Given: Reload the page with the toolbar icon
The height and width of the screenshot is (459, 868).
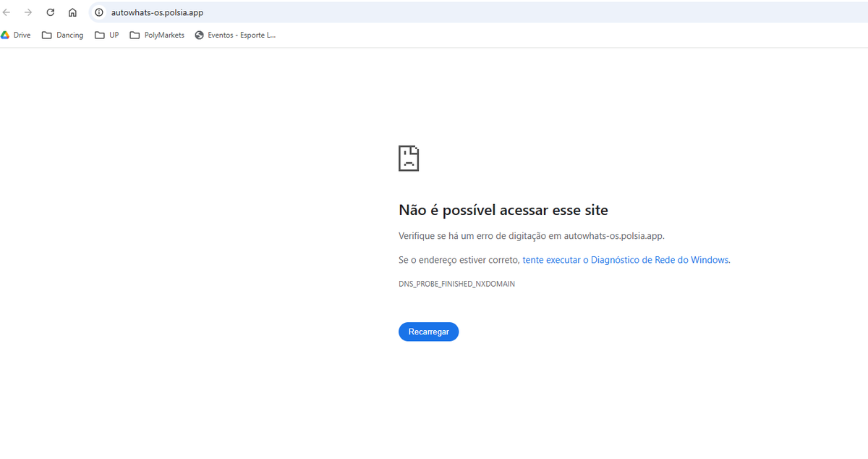Looking at the screenshot, I should coord(51,12).
